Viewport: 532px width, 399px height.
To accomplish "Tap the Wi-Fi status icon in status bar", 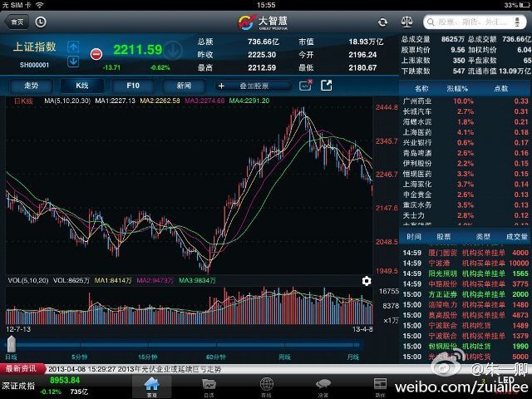I will [40, 5].
